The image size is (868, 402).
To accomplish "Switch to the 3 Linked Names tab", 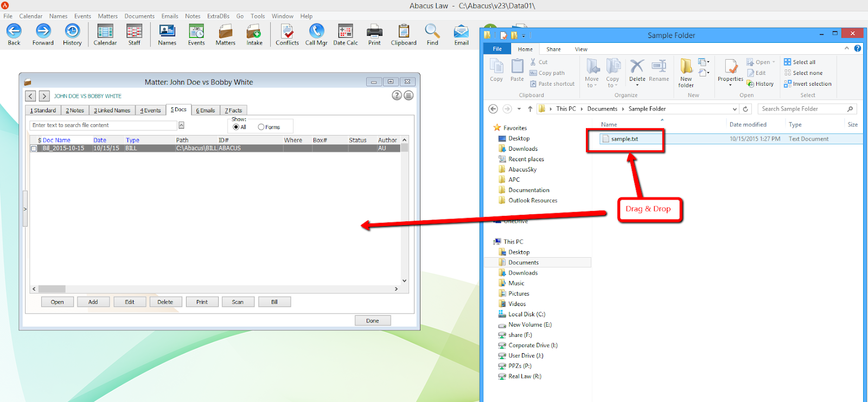I will (x=112, y=110).
